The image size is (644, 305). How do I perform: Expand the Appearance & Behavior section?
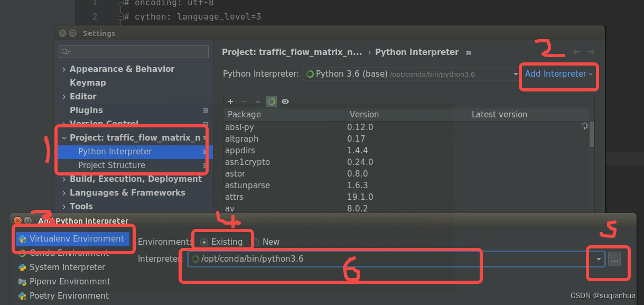pyautogui.click(x=64, y=69)
